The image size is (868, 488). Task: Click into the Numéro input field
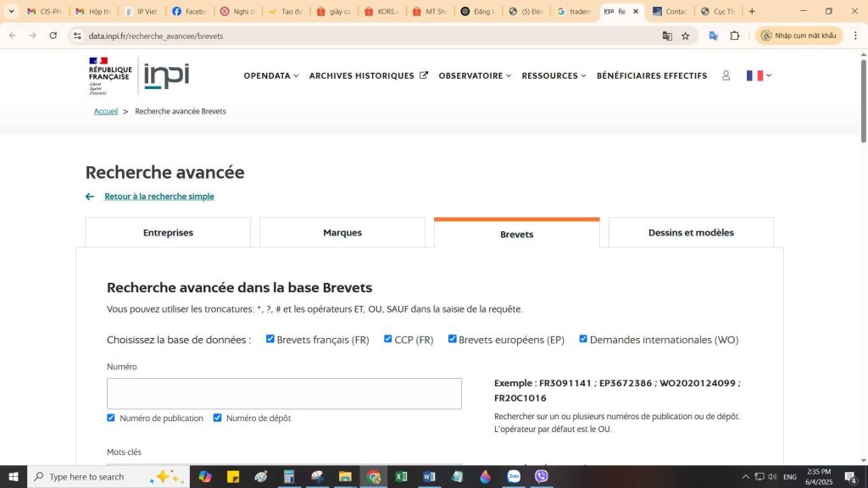click(284, 393)
